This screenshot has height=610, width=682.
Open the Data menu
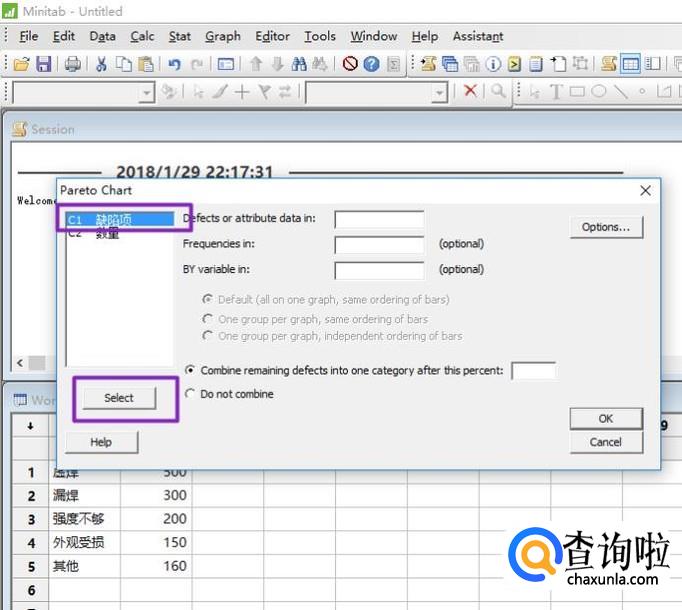tap(103, 36)
